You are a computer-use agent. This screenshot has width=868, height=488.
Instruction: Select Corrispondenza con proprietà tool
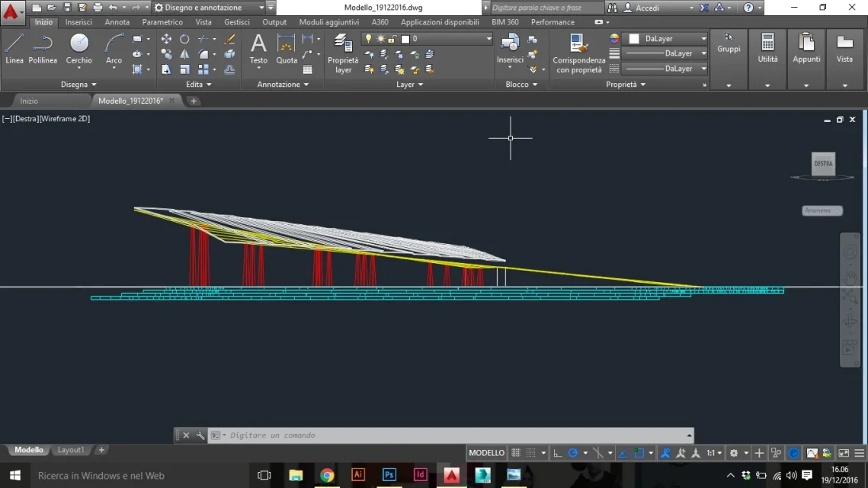[x=578, y=53]
